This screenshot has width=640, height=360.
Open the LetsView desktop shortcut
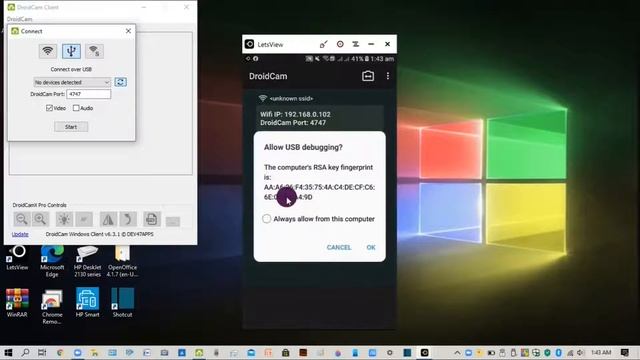pyautogui.click(x=17, y=258)
